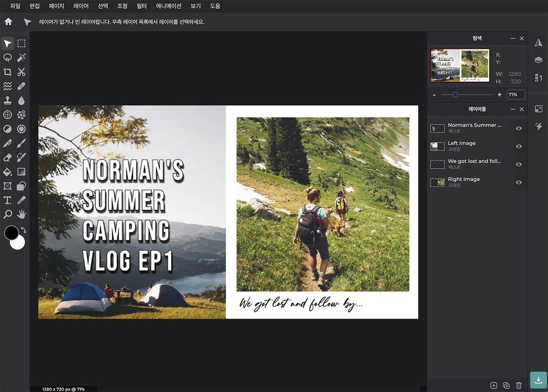Select the Liquify waves tool
The height and width of the screenshot is (392, 548).
click(x=7, y=86)
